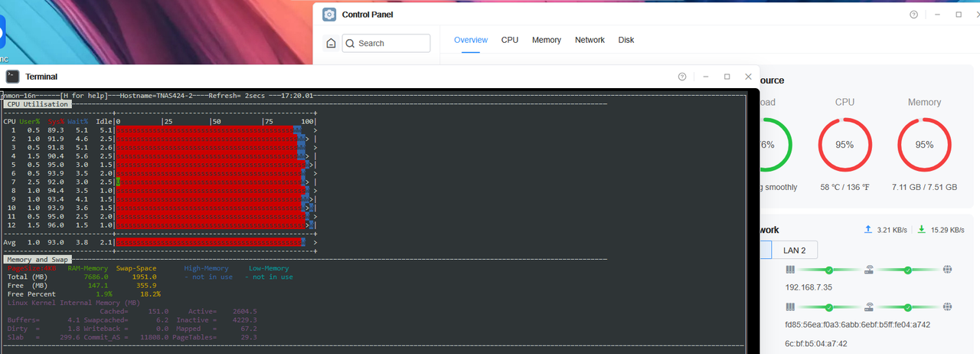980x354 pixels.
Task: Maximize the Terminal window
Action: (727, 77)
